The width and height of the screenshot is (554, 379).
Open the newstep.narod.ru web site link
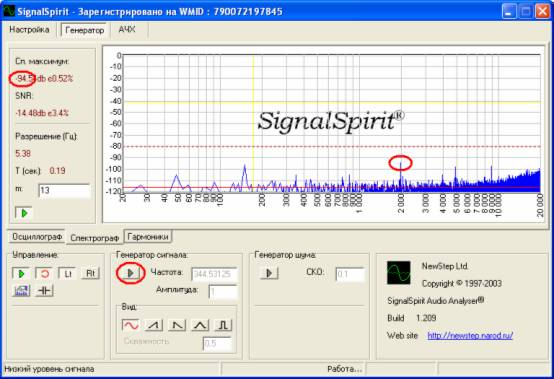tap(470, 336)
